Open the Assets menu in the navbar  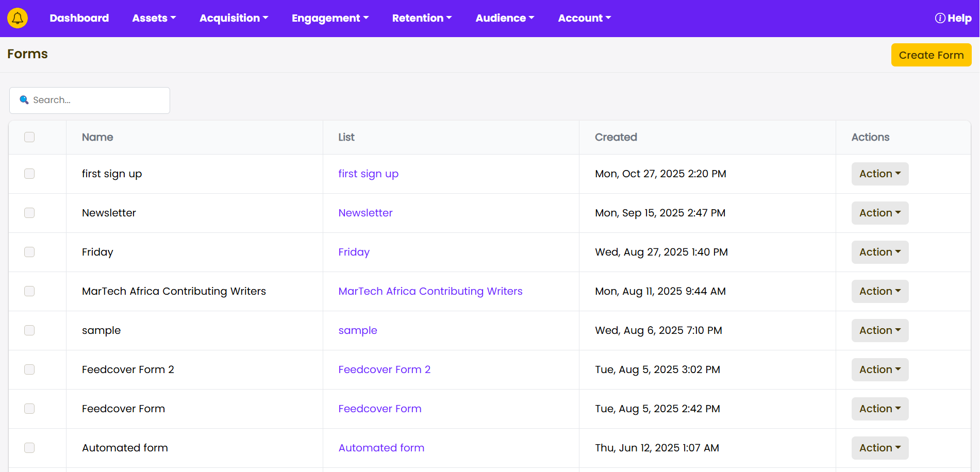tap(154, 18)
